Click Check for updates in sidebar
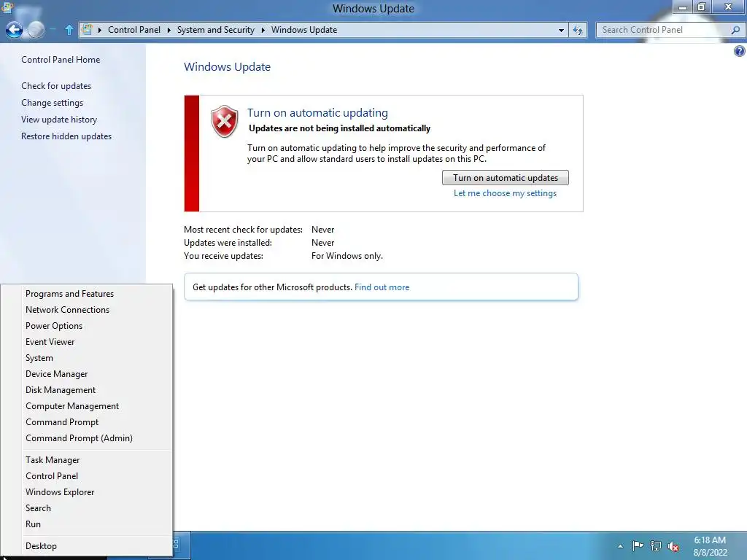The image size is (747, 560). click(x=56, y=86)
